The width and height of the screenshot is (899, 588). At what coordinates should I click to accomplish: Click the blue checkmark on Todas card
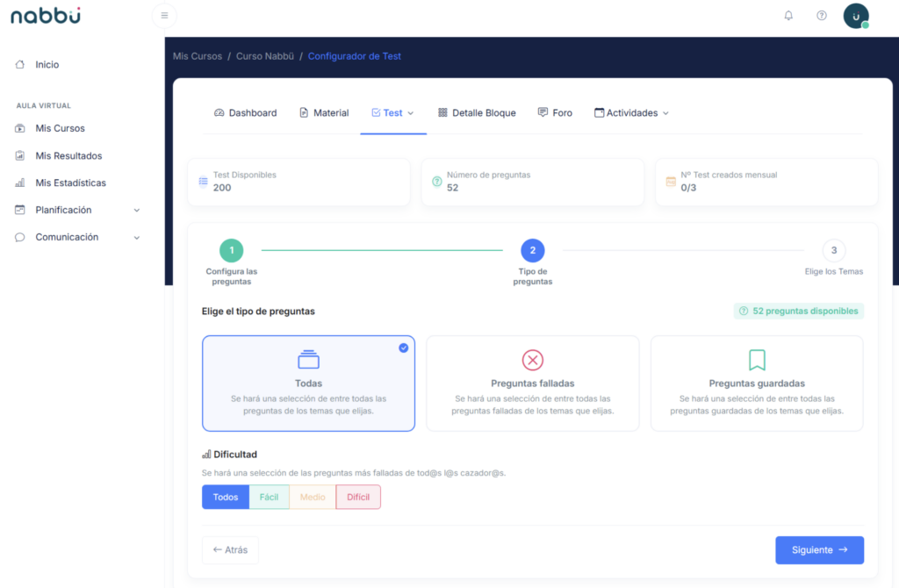[404, 348]
